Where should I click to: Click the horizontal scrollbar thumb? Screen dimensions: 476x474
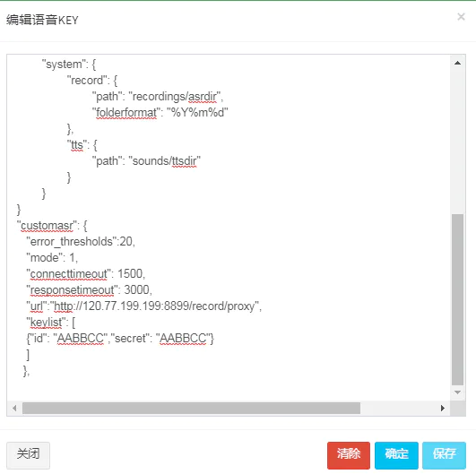pos(191,409)
